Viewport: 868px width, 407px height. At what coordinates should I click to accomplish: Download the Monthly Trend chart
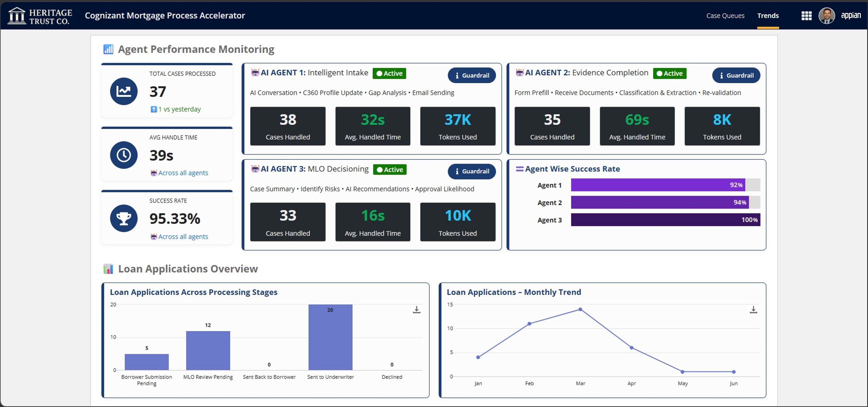click(x=753, y=310)
